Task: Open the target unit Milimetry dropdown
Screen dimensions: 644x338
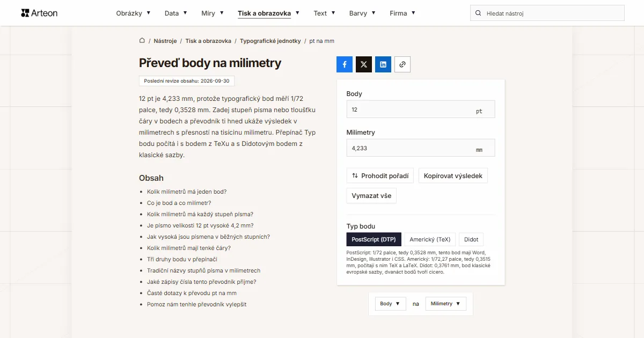Action: 446,304
